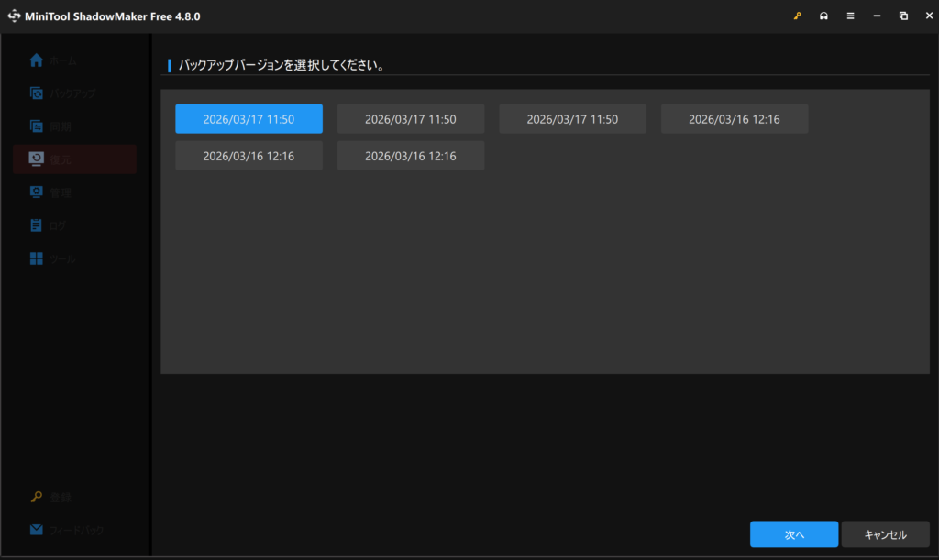Select the Tools (ツール) grid icon
939x560 pixels.
37,258
